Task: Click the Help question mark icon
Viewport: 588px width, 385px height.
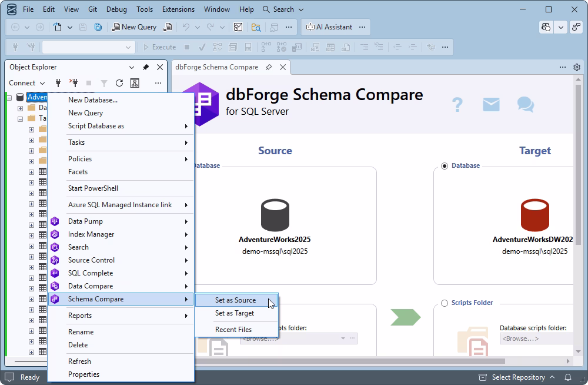Action: [x=457, y=104]
